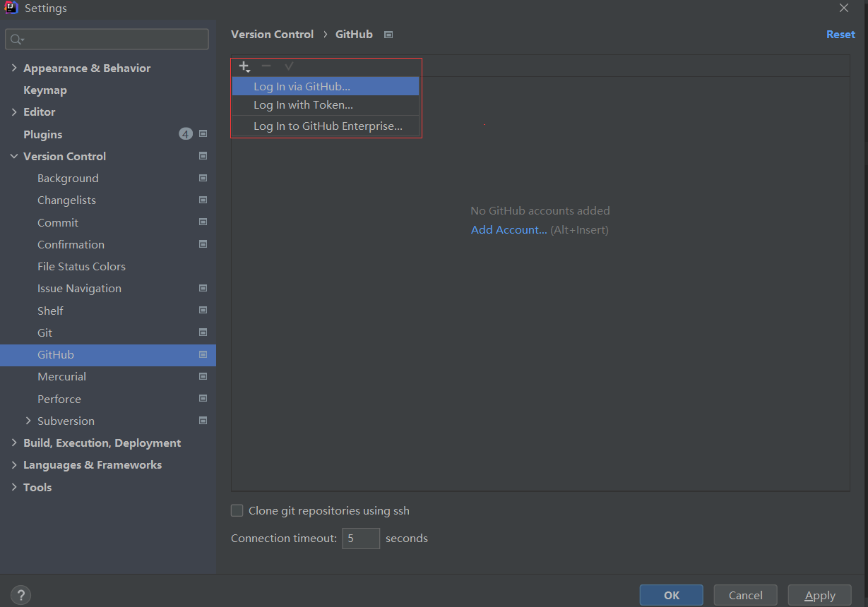Click the Connection timeout input field
The width and height of the screenshot is (868, 607).
pos(361,538)
